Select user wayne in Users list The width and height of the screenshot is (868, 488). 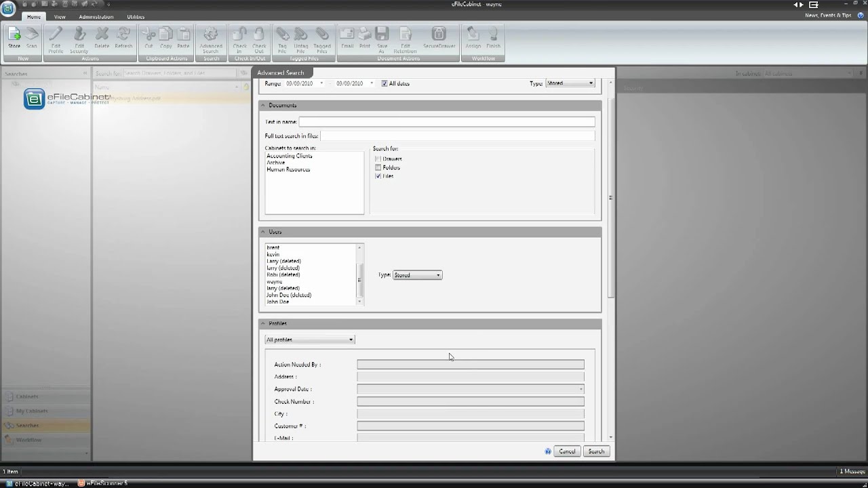tap(275, 281)
